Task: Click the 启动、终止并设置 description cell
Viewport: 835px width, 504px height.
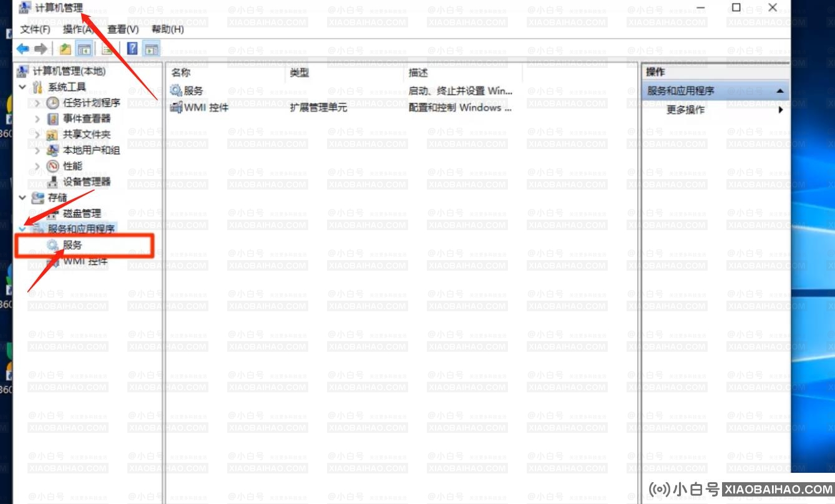Action: click(x=460, y=90)
